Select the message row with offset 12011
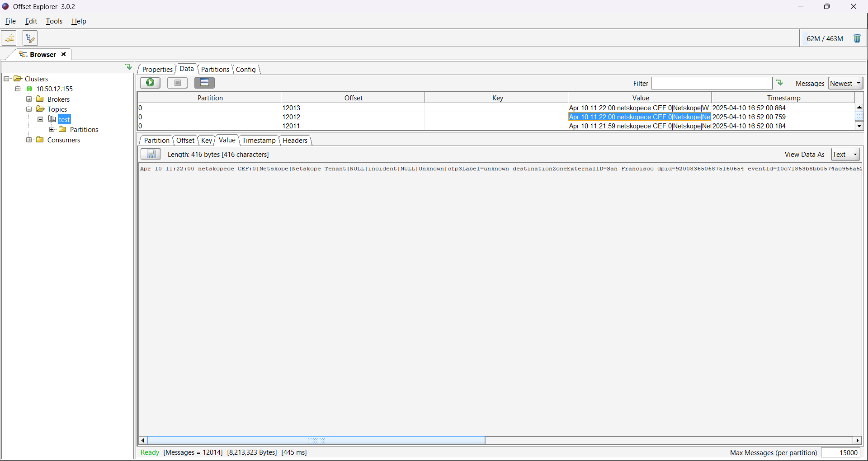Screen dimensions: 868x461 (x=496, y=126)
